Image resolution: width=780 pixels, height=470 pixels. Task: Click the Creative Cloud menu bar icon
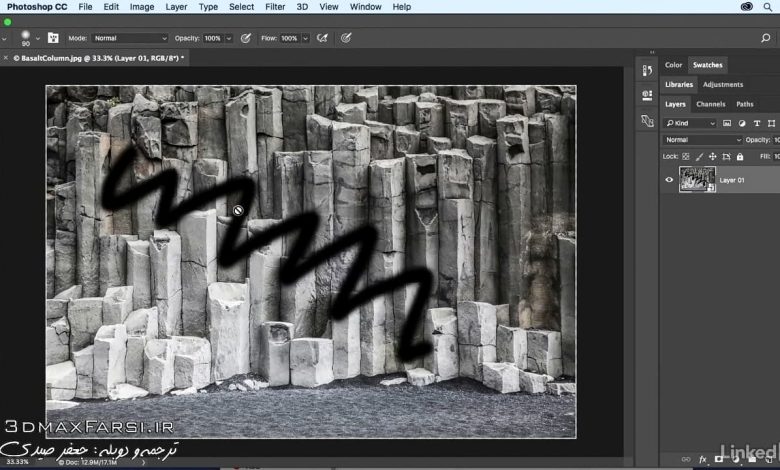click(x=747, y=7)
